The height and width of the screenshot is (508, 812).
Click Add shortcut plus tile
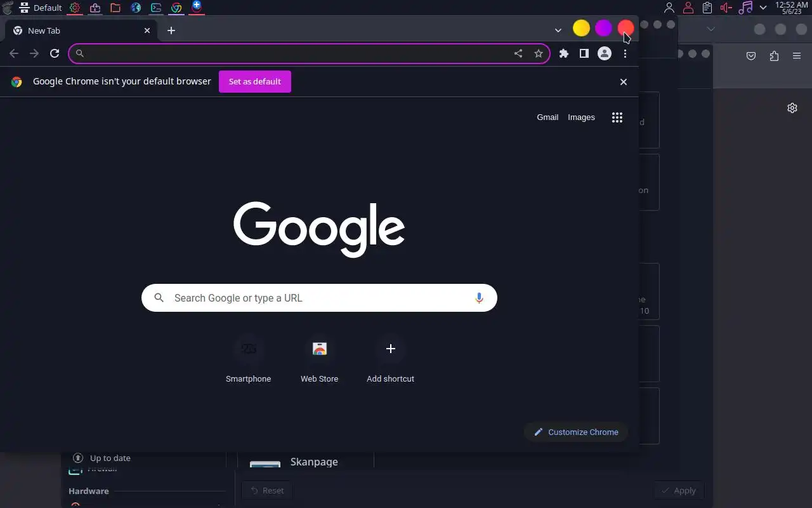click(x=391, y=359)
